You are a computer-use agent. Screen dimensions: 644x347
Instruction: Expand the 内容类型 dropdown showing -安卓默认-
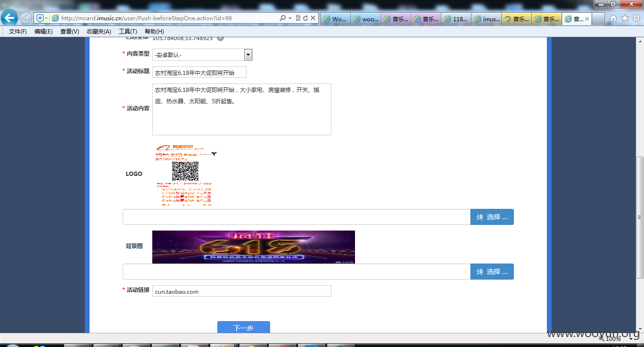click(202, 55)
